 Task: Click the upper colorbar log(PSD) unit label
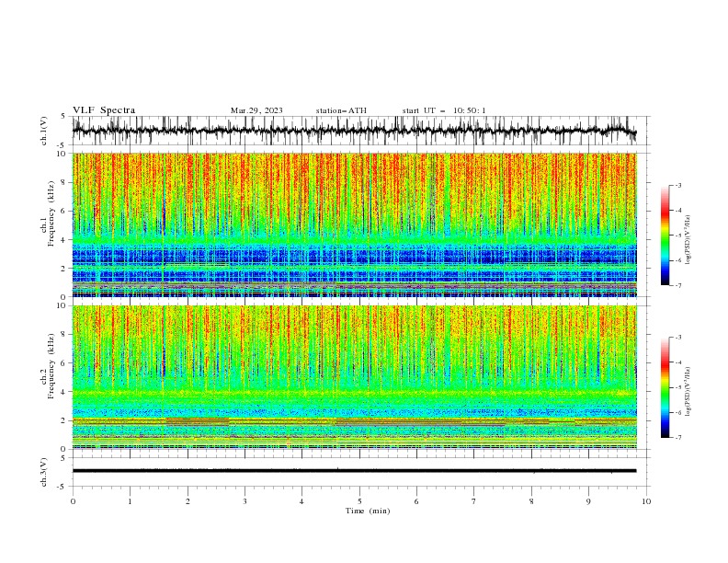click(688, 240)
